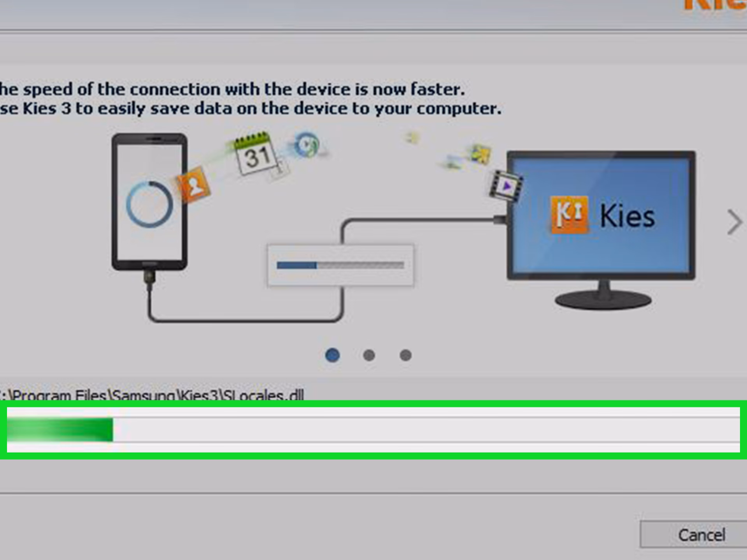Viewport: 747px width, 560px height.
Task: Click the film strip video icon
Action: 506,186
